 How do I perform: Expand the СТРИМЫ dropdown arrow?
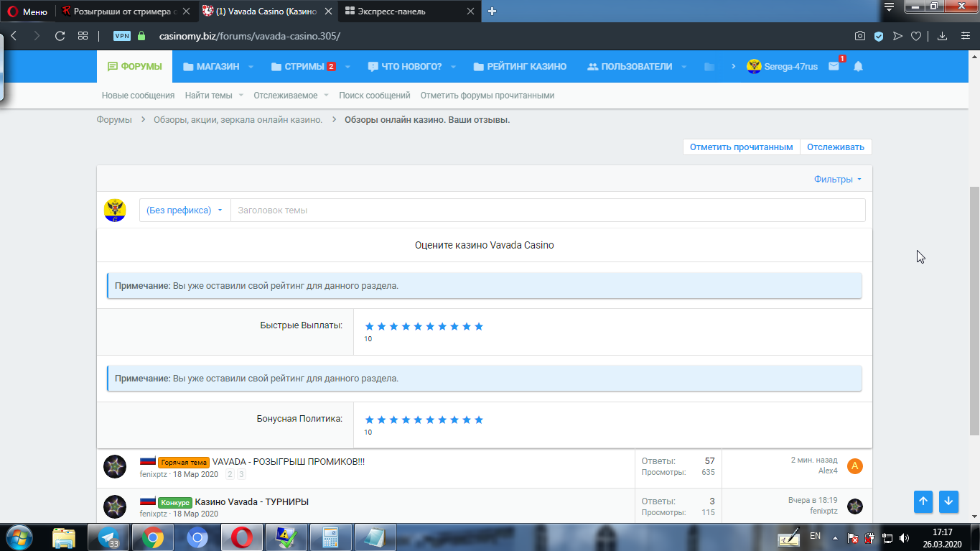pos(347,67)
